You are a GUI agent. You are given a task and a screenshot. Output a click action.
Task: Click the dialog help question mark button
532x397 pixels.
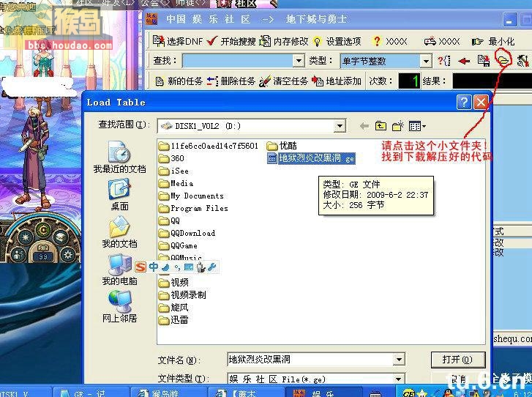click(x=464, y=102)
